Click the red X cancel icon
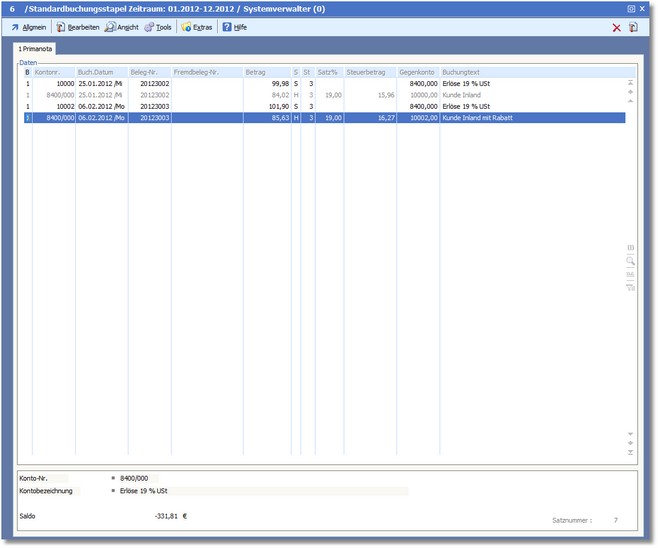The height and width of the screenshot is (548, 658). pos(616,28)
